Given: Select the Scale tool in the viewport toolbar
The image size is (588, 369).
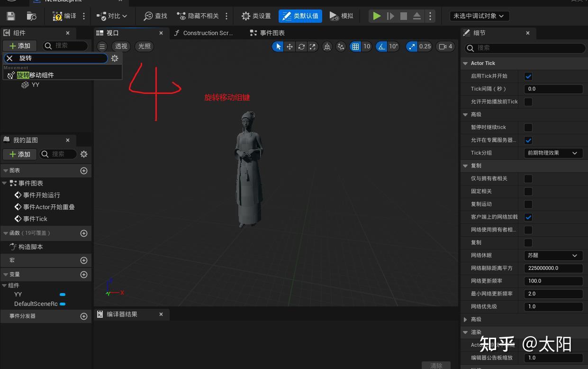Looking at the screenshot, I should click(312, 46).
